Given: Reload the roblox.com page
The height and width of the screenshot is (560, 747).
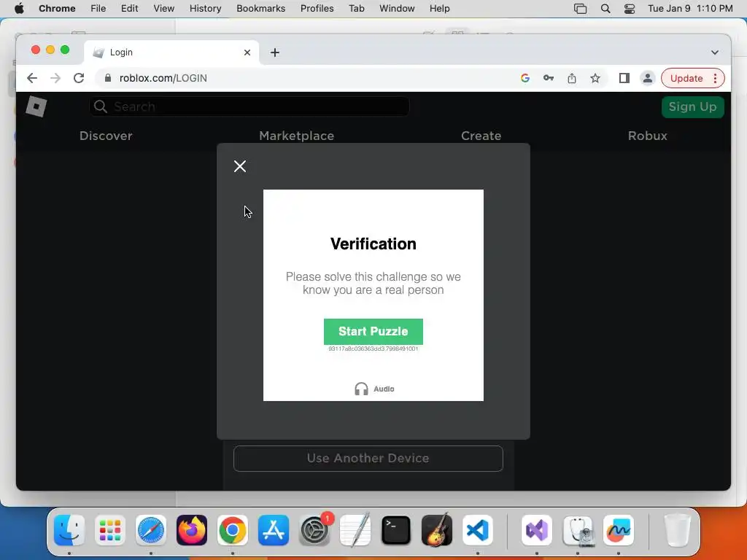Looking at the screenshot, I should coord(79,78).
